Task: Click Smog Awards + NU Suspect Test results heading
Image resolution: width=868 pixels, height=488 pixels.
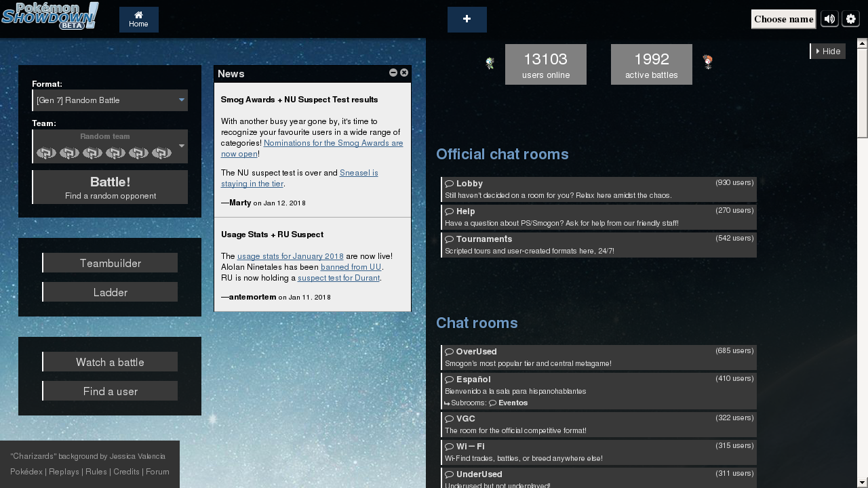Action: (299, 100)
